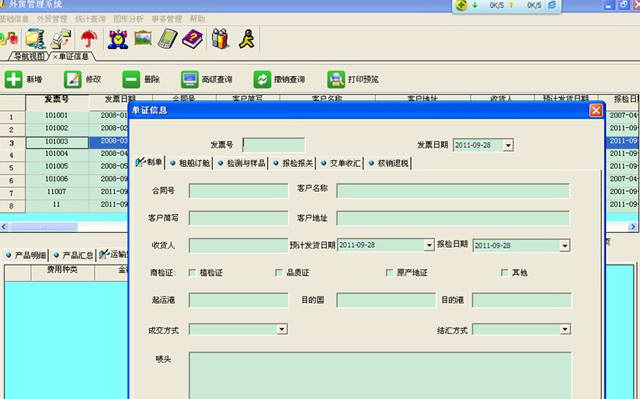Click the 目的国 input field
Image resolution: width=640 pixels, height=399 pixels.
(x=386, y=300)
